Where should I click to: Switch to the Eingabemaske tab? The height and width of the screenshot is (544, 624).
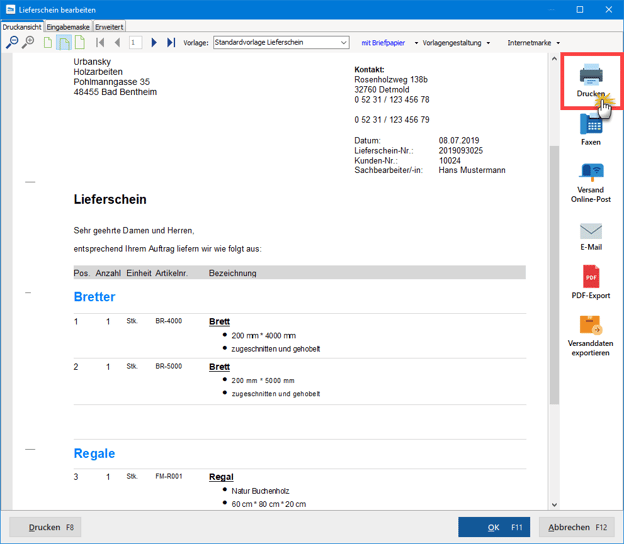click(x=67, y=27)
